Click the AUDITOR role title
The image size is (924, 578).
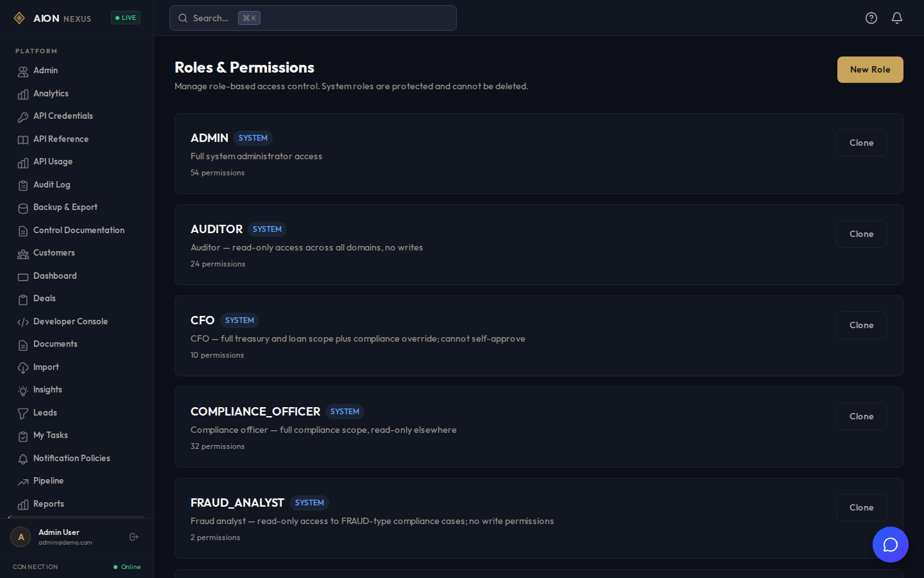pos(216,229)
